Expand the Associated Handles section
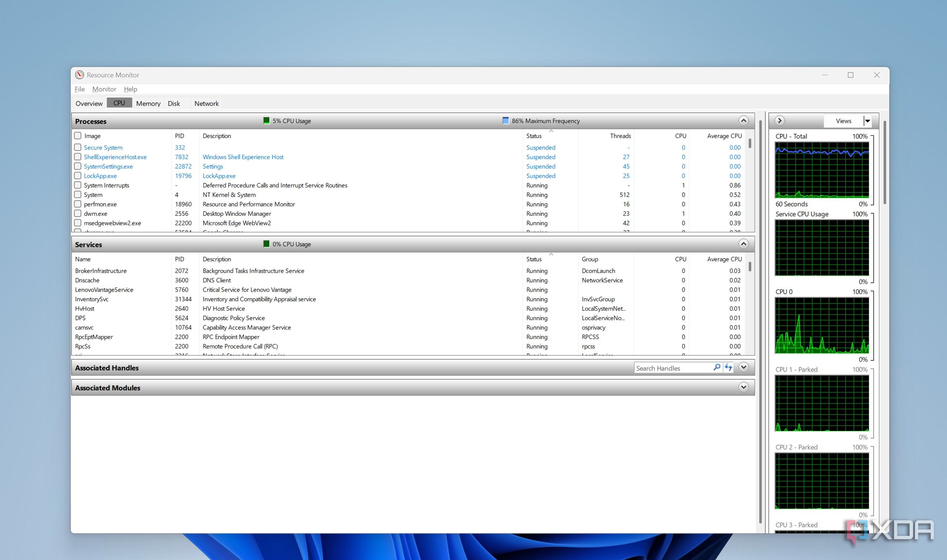This screenshot has height=560, width=947. [743, 367]
